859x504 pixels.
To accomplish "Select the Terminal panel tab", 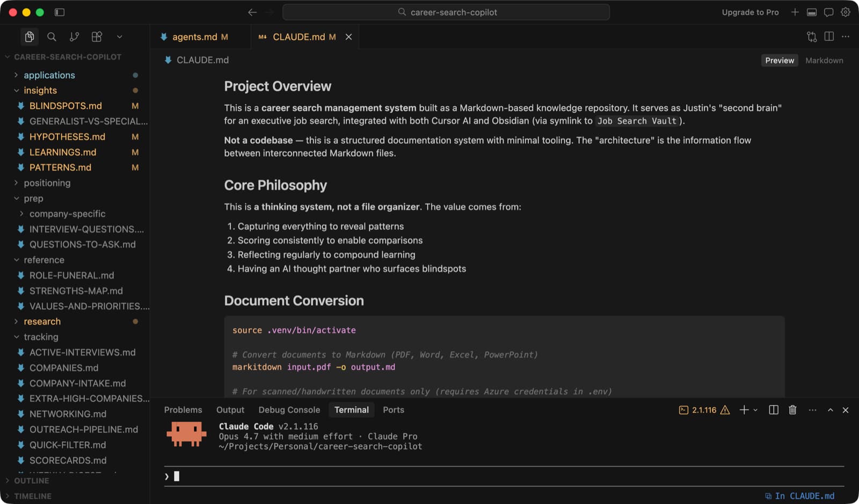I will (x=352, y=410).
